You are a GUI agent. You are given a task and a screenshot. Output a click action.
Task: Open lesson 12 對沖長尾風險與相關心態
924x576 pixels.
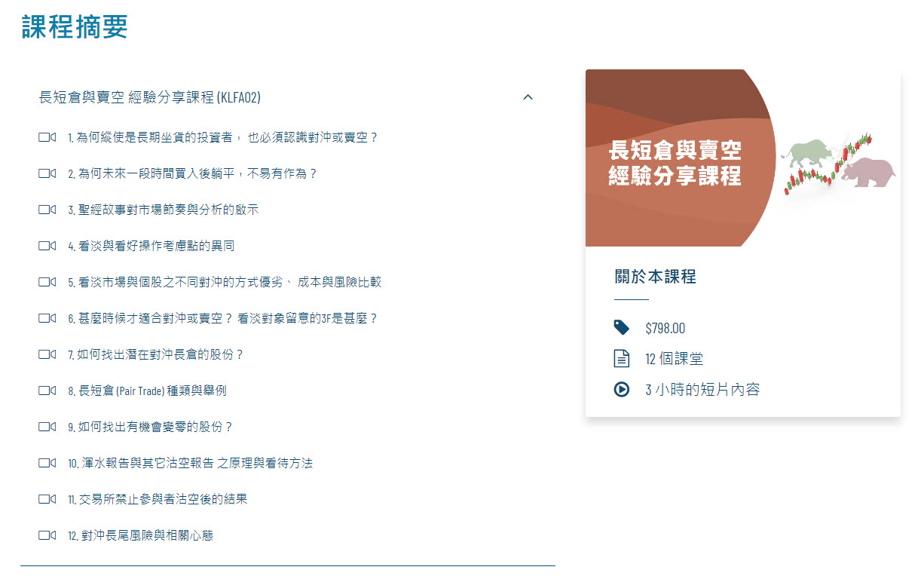[141, 535]
